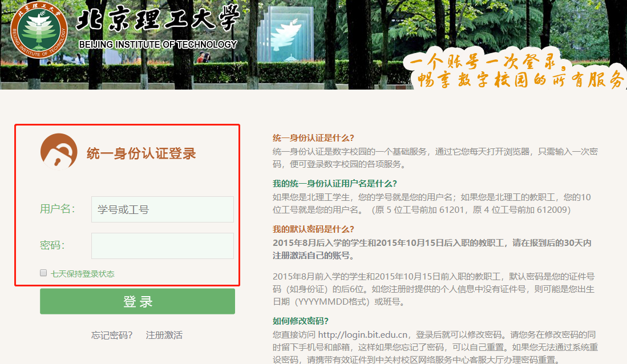This screenshot has width=627, height=364.
Task: Enable the seven-day stay logged in checkbox
Action: [x=43, y=273]
